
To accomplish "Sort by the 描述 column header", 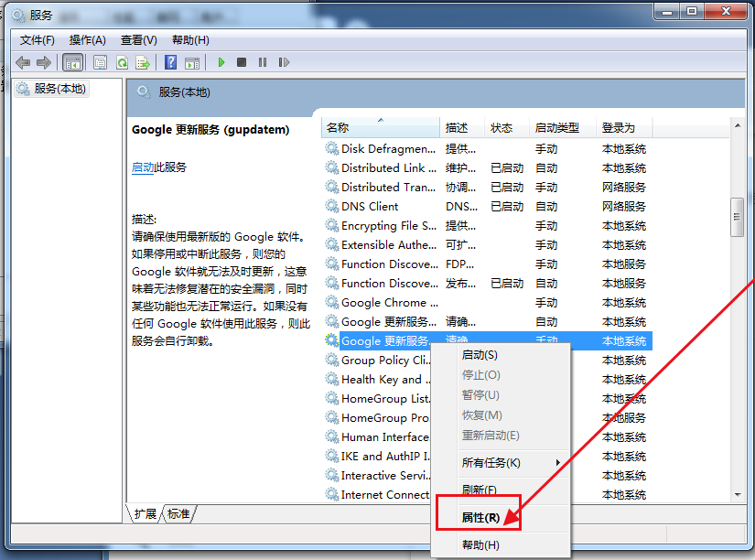I will 462,127.
